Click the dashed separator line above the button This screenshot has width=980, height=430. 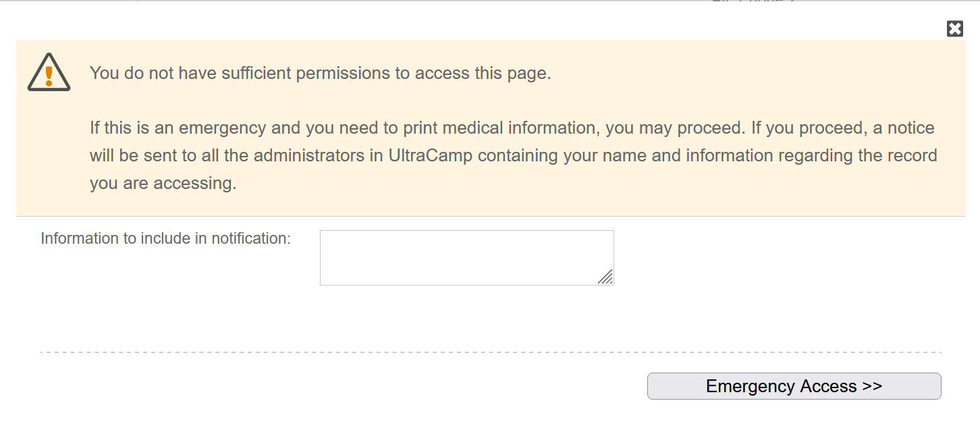pyautogui.click(x=491, y=352)
